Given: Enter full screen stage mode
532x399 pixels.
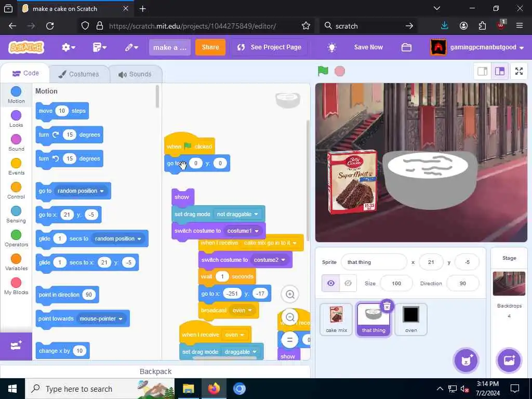Looking at the screenshot, I should point(519,71).
